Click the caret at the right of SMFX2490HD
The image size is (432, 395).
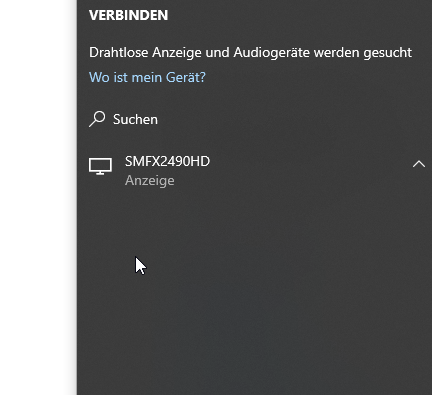pyautogui.click(x=419, y=164)
